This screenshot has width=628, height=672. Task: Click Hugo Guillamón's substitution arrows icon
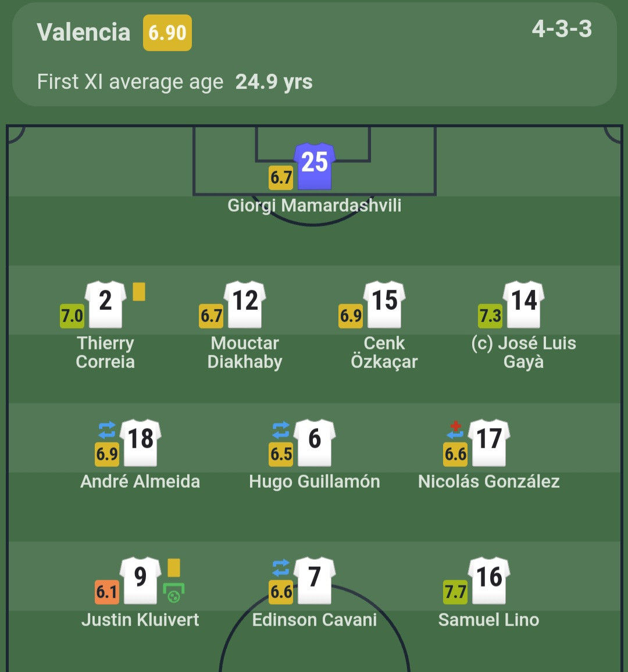[x=281, y=430]
